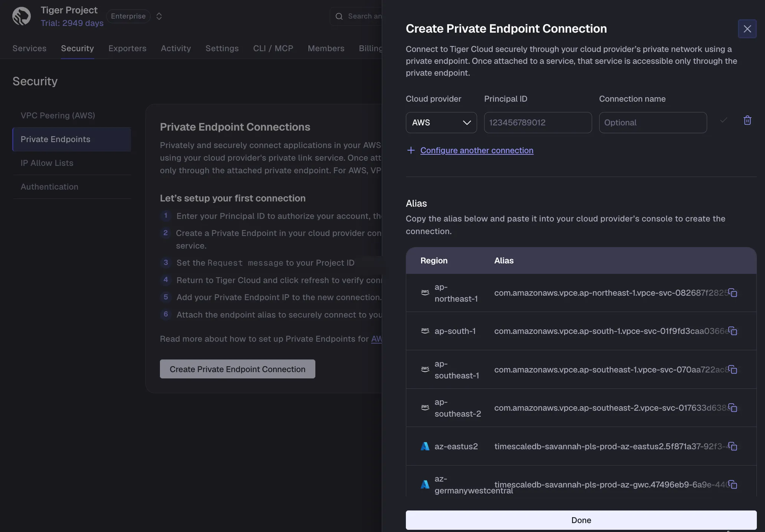Click the Done button
765x532 pixels.
pyautogui.click(x=581, y=520)
